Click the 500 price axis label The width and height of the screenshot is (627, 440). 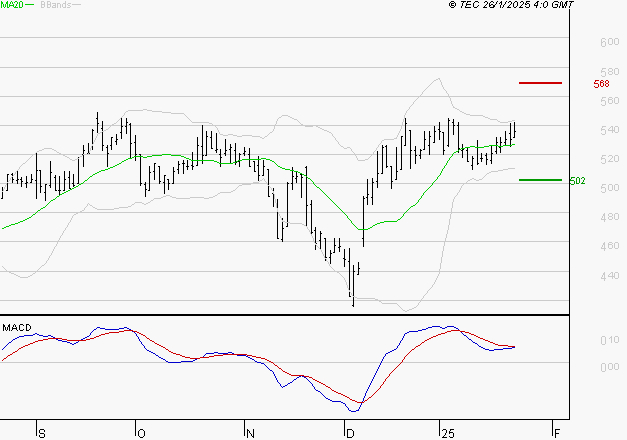point(610,188)
